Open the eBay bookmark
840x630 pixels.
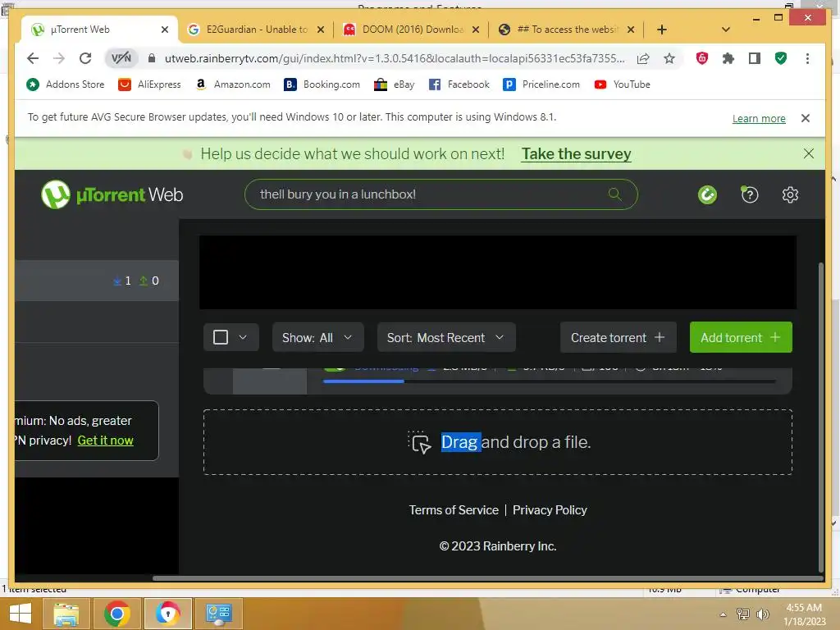(395, 84)
